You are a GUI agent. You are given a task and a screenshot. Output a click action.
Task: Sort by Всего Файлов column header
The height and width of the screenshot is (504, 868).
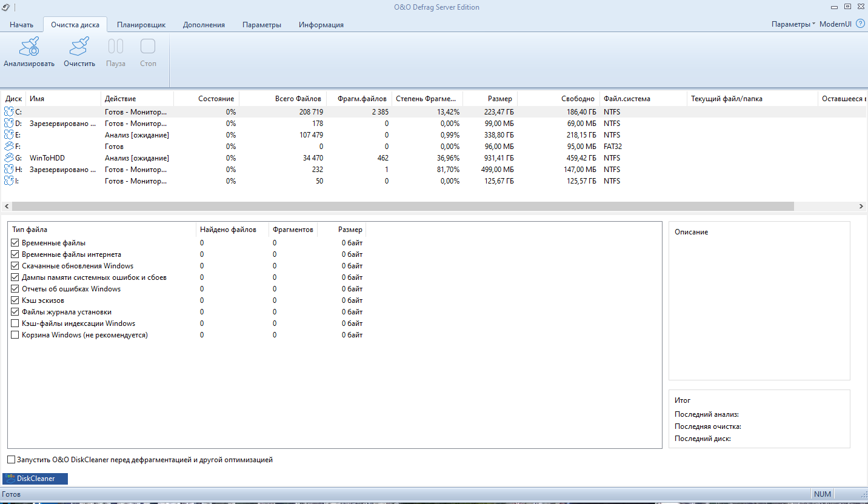click(283, 99)
